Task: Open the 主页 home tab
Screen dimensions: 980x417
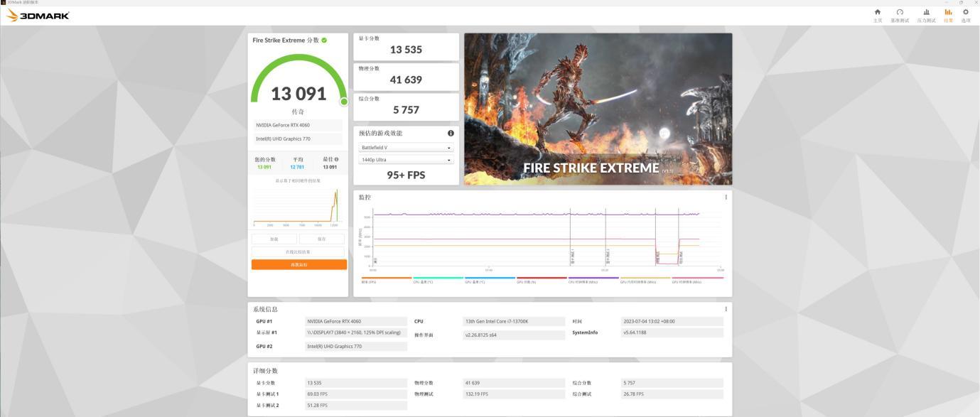Action: [x=878, y=15]
